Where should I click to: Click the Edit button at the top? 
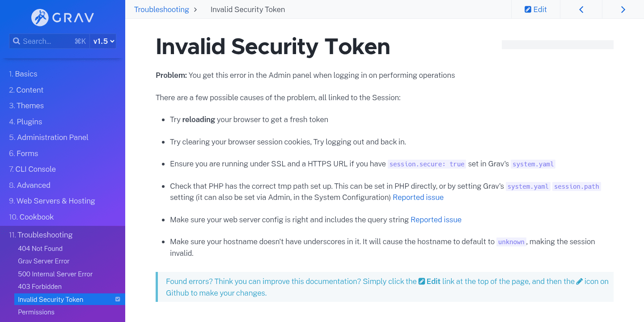535,9
